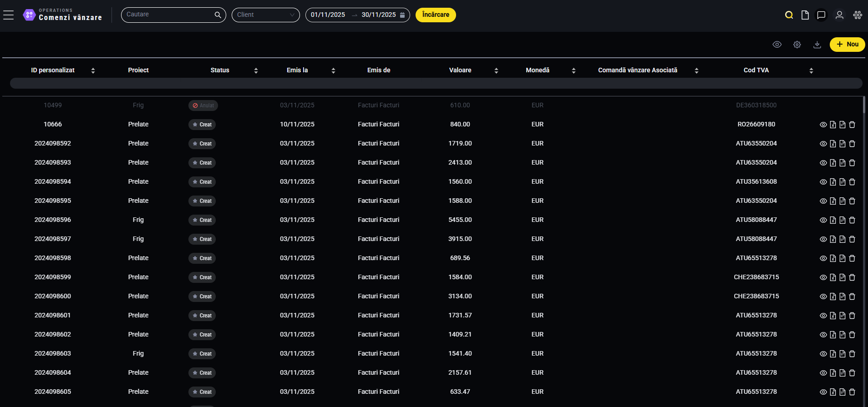Click the horizontal scrollbar under headers
The height and width of the screenshot is (407, 868).
pyautogui.click(x=436, y=83)
